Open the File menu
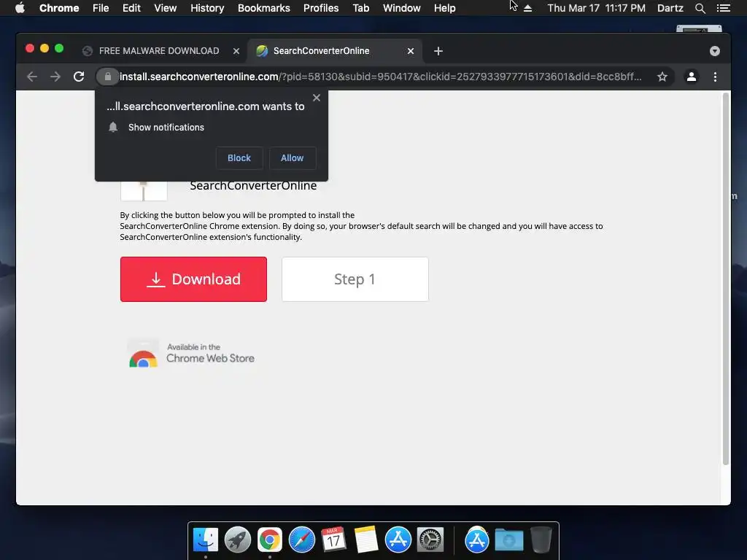Image resolution: width=747 pixels, height=560 pixels. click(x=101, y=8)
